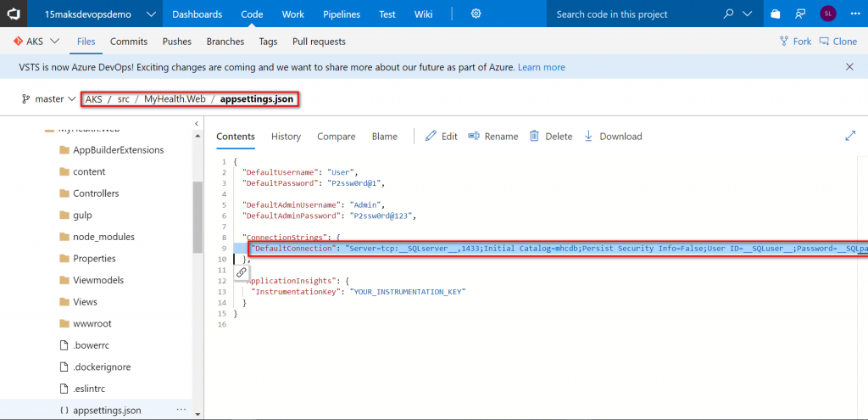
Task: Open the marketplace shopping bag icon
Action: [776, 14]
